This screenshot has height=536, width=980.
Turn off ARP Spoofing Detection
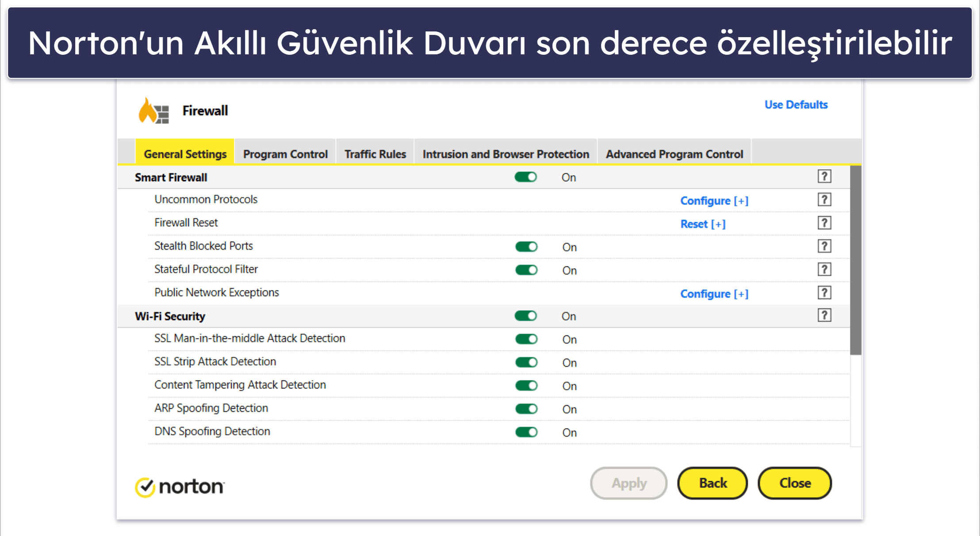point(526,409)
